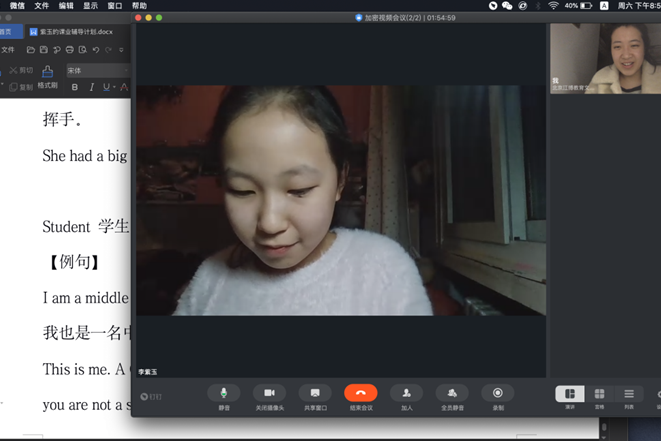Open the 窗口 menu in the menu bar

pos(115,6)
